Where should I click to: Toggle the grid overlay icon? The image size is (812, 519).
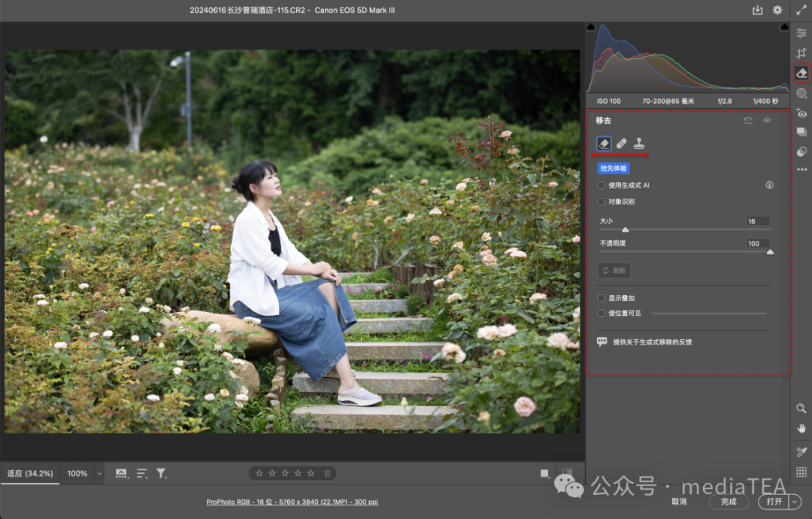point(801,472)
